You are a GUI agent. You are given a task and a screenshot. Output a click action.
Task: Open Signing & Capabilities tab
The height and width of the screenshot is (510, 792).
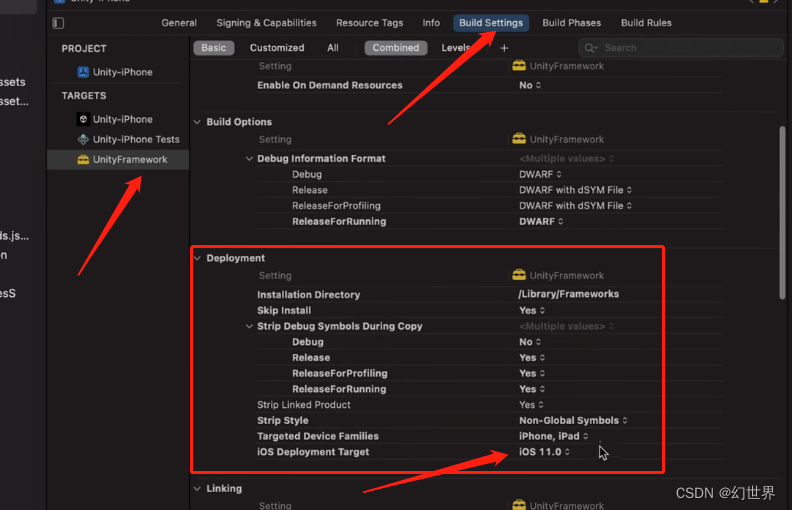pos(266,23)
